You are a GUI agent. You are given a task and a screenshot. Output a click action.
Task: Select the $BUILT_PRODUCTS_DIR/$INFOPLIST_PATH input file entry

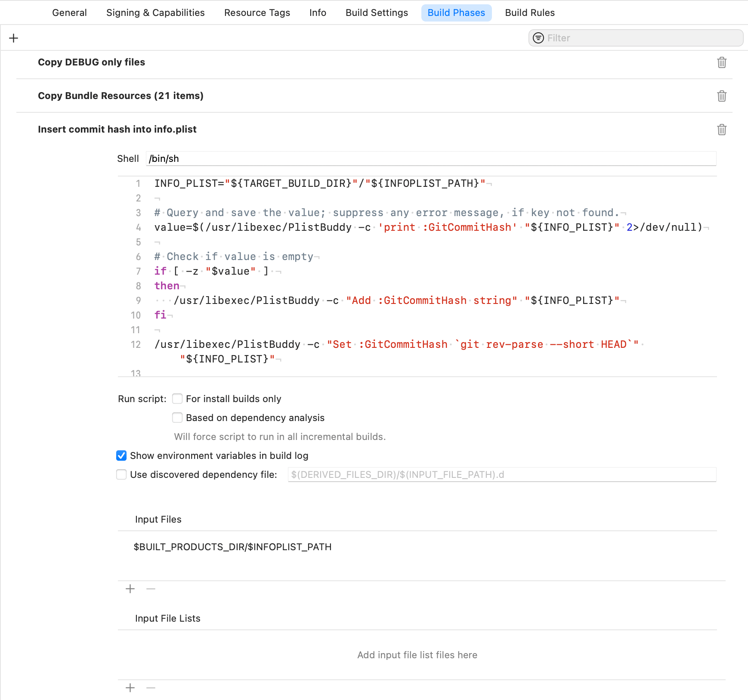pos(232,547)
